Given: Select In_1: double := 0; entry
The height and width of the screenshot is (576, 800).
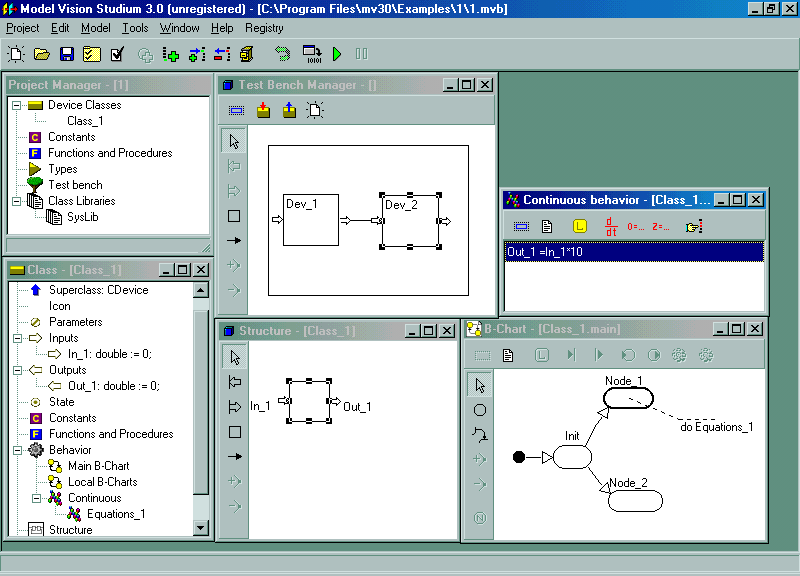Looking at the screenshot, I should coord(110,354).
